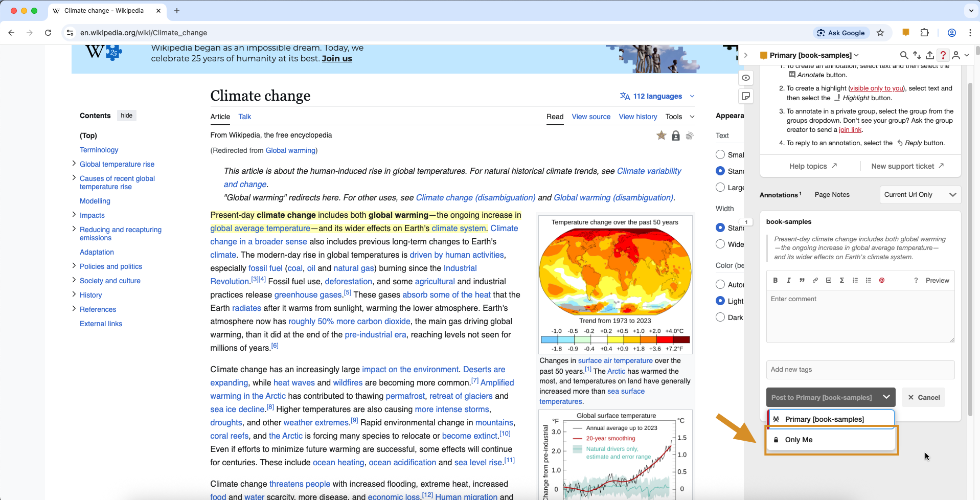Select the Dark color radio button
The height and width of the screenshot is (500, 980).
[x=720, y=317]
